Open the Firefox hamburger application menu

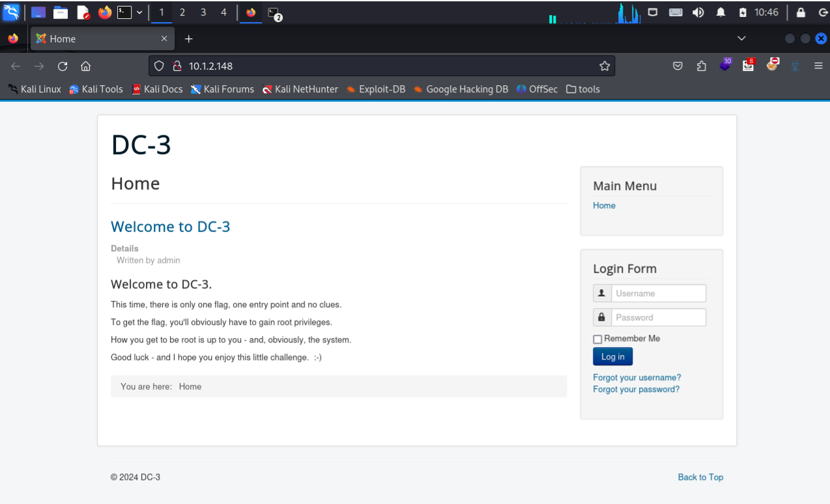click(818, 66)
